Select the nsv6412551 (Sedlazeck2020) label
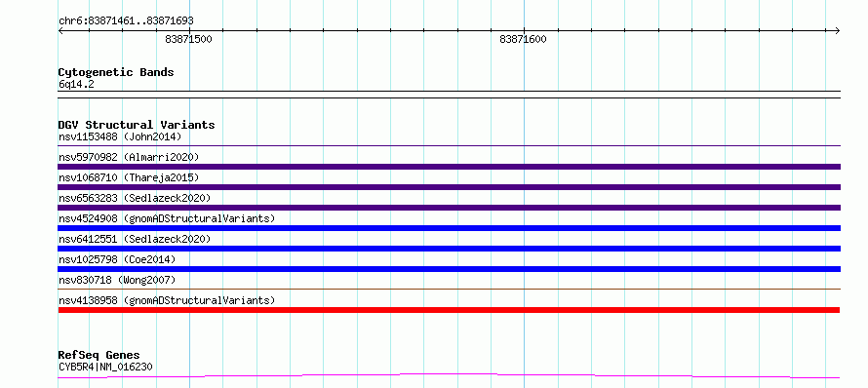The image size is (868, 388). (x=135, y=239)
